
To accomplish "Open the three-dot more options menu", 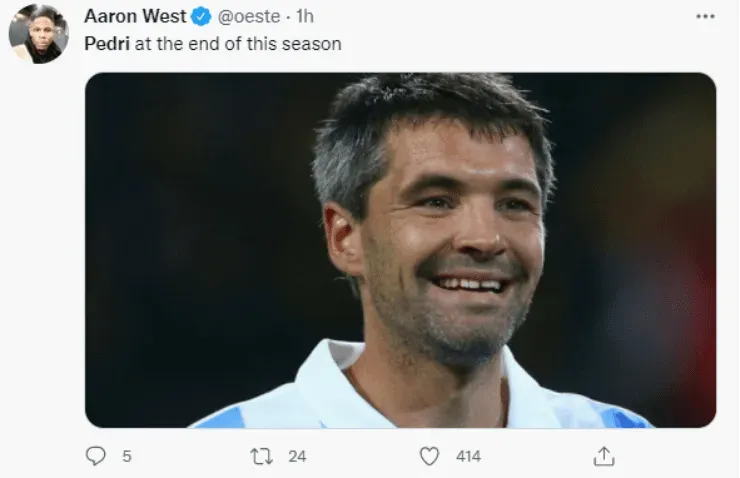I will [705, 16].
